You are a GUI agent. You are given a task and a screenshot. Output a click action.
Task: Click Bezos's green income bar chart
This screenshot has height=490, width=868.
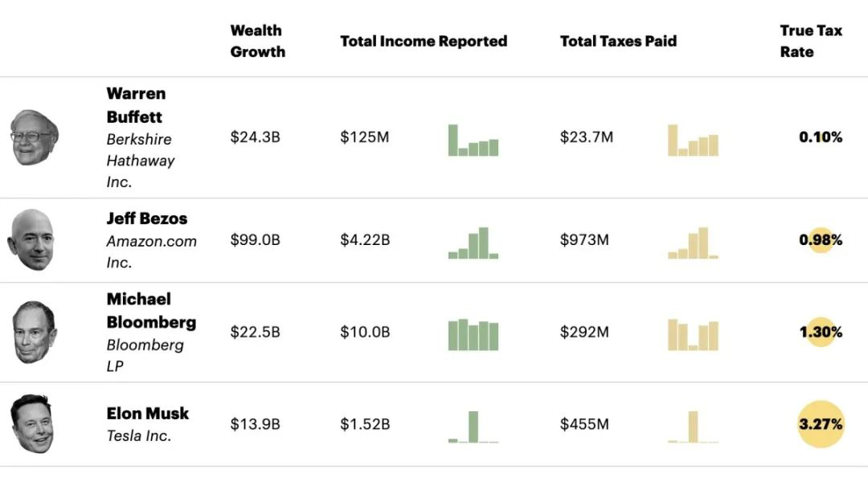pos(473,243)
